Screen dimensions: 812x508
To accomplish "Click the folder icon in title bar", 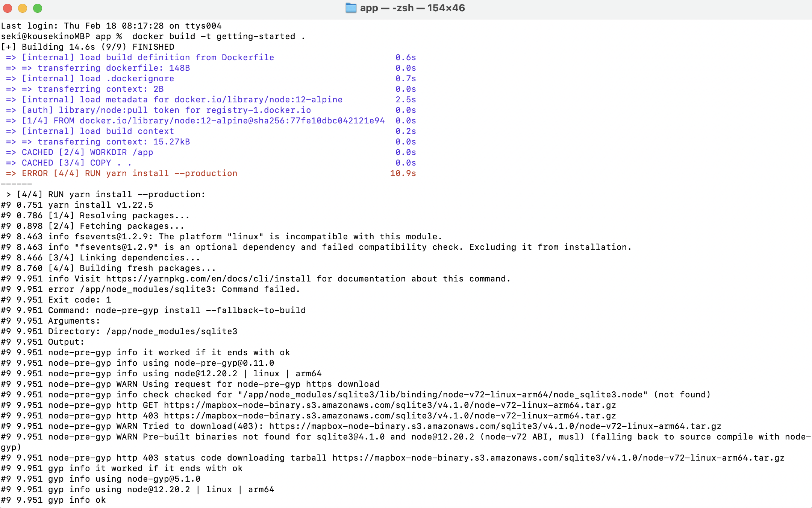I will (351, 8).
